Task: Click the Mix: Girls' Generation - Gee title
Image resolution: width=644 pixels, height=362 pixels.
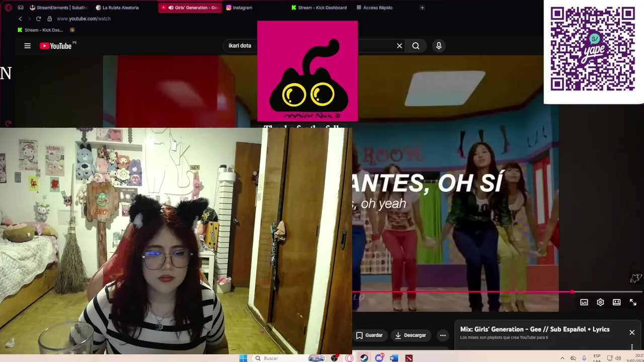Action: tap(535, 329)
